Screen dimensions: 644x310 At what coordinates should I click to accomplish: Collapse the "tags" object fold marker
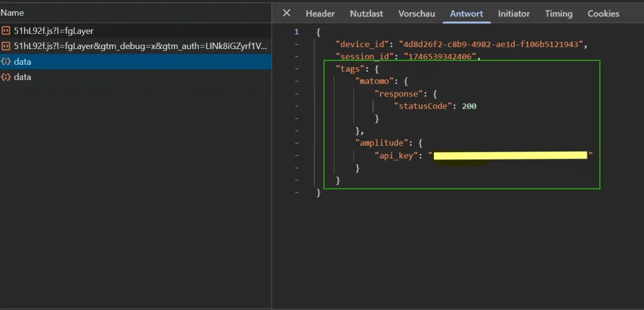coord(297,69)
